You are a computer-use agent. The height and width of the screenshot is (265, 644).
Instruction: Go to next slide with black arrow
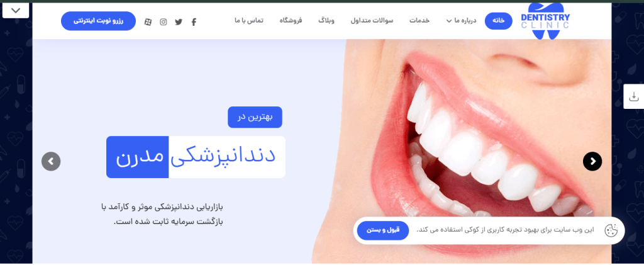coord(592,162)
